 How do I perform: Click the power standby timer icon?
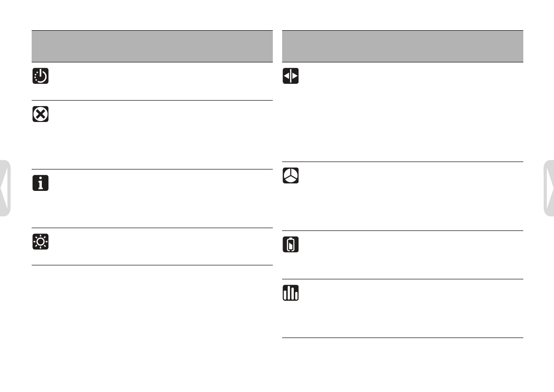41,76
